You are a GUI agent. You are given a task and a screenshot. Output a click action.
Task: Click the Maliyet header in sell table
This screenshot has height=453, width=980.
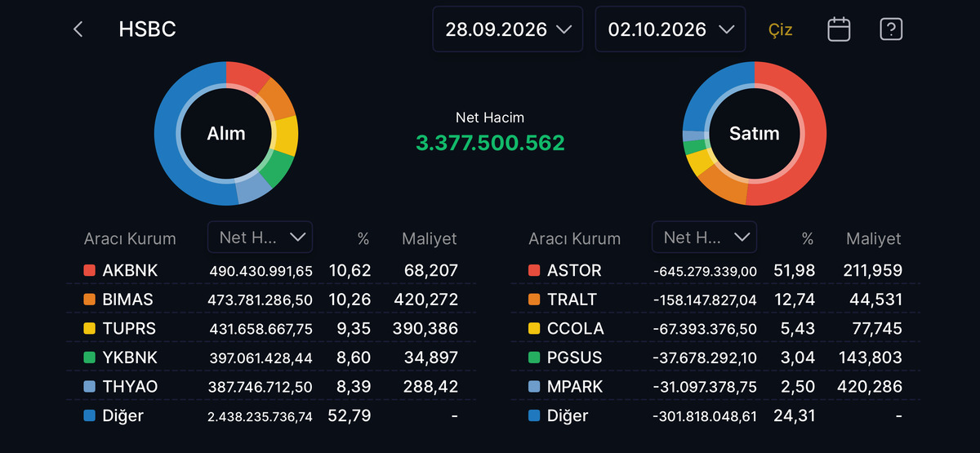point(874,238)
